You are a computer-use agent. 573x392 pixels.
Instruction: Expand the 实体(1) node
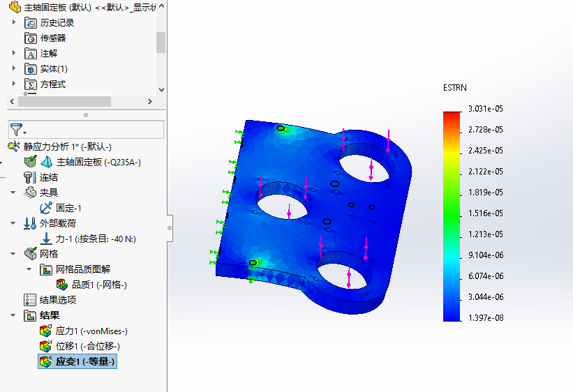tap(14, 68)
